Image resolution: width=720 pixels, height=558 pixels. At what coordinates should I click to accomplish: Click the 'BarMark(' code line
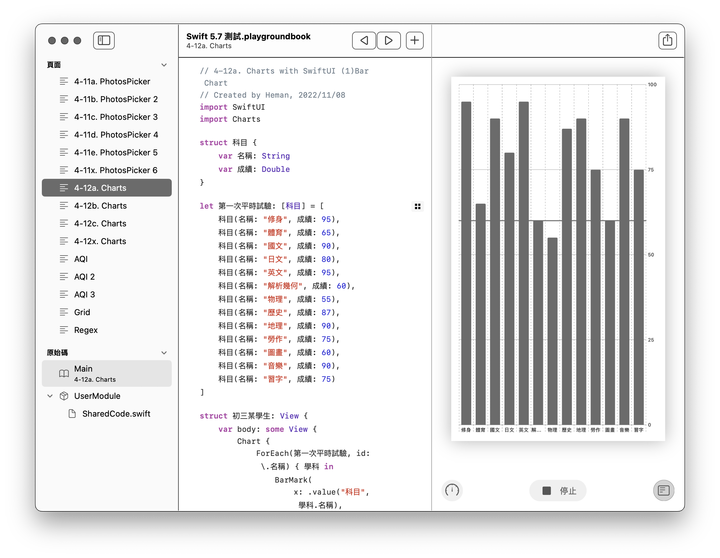point(293,480)
